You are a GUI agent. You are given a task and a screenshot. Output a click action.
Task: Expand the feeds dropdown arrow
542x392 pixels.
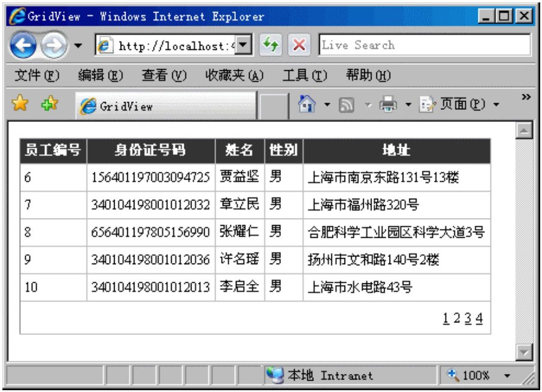coord(369,104)
